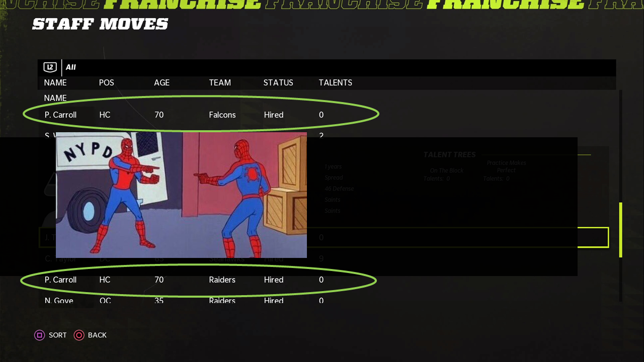Click the TALENTS column header

point(335,82)
